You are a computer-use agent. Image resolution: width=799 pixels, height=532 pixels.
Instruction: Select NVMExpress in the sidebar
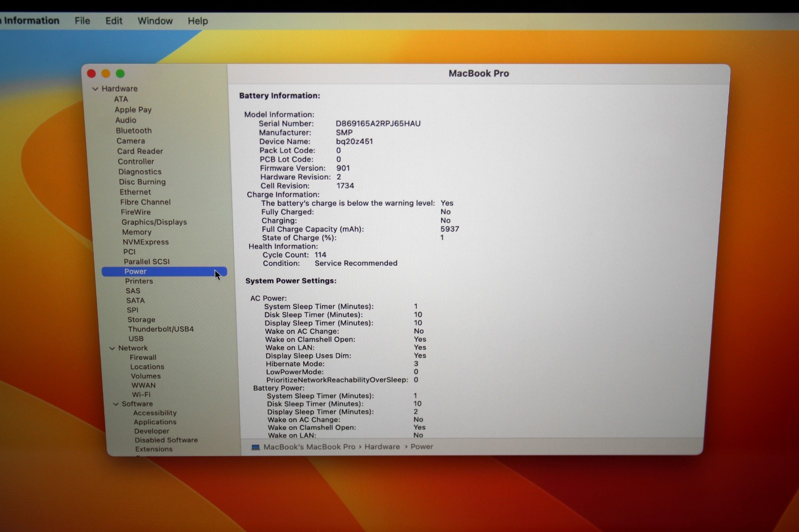146,242
